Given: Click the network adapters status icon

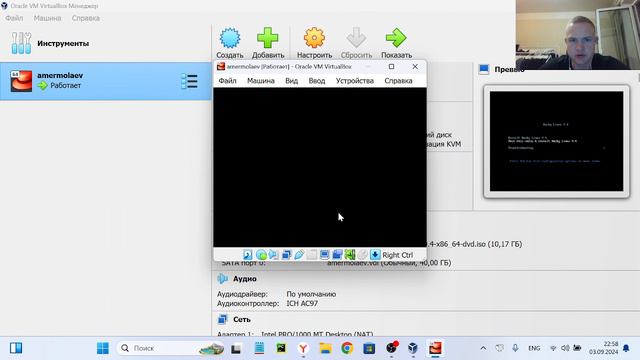Looking at the screenshot, I should point(287,255).
